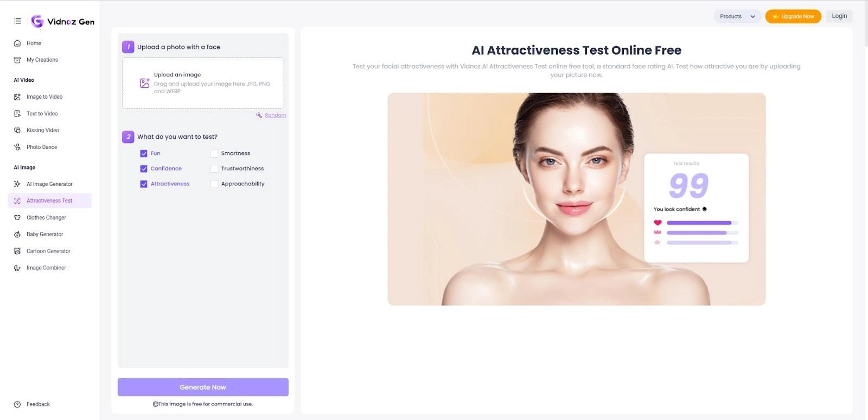Click the hamburger menu icon beside the logo
Image resolution: width=868 pixels, height=420 pixels.
(17, 21)
